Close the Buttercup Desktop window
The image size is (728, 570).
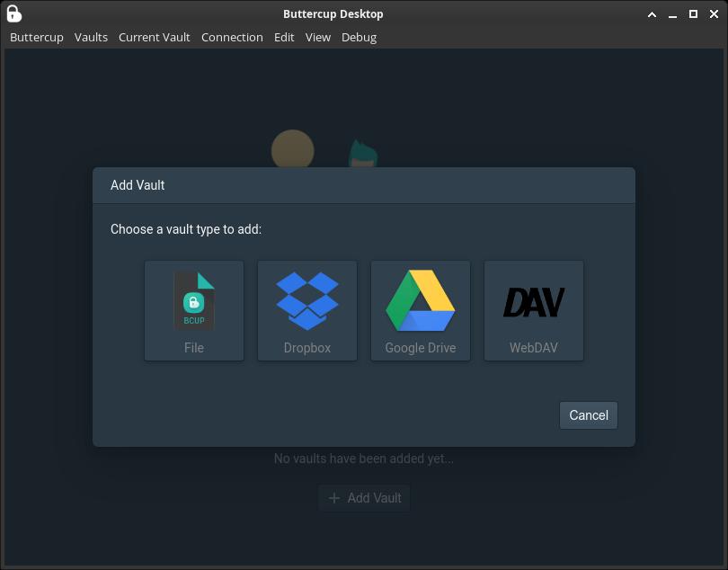point(715,14)
